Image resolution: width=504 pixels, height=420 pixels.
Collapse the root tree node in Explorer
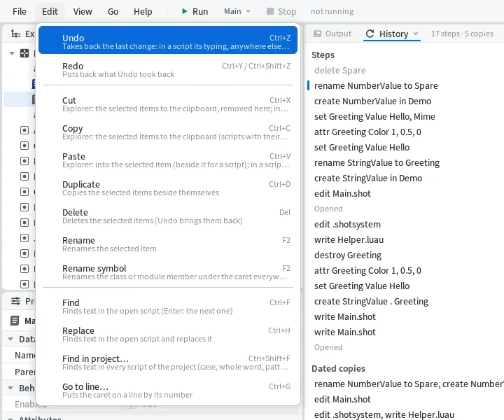point(12,53)
